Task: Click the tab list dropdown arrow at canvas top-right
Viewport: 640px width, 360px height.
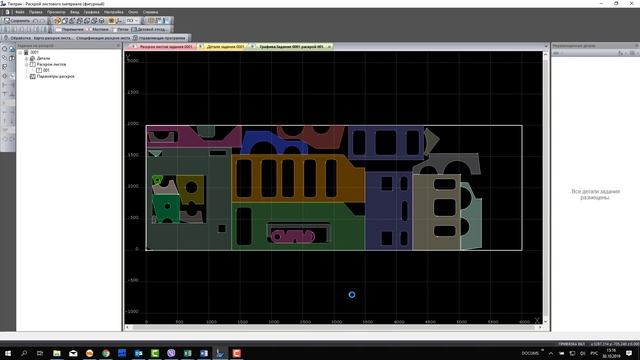Action: [546, 47]
